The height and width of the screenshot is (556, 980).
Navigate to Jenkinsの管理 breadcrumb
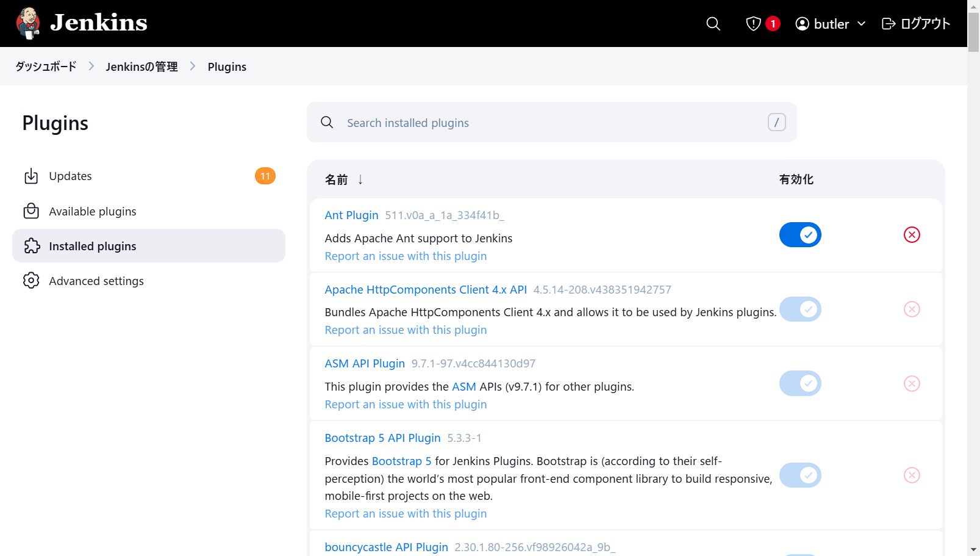click(x=141, y=67)
